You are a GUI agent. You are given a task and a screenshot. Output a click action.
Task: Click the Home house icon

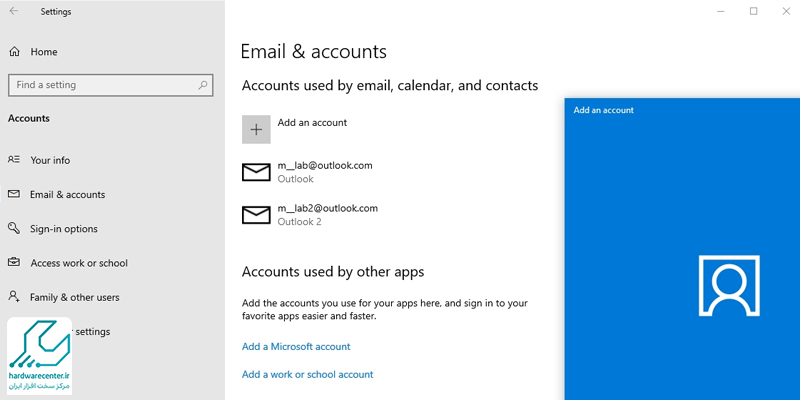(x=15, y=52)
